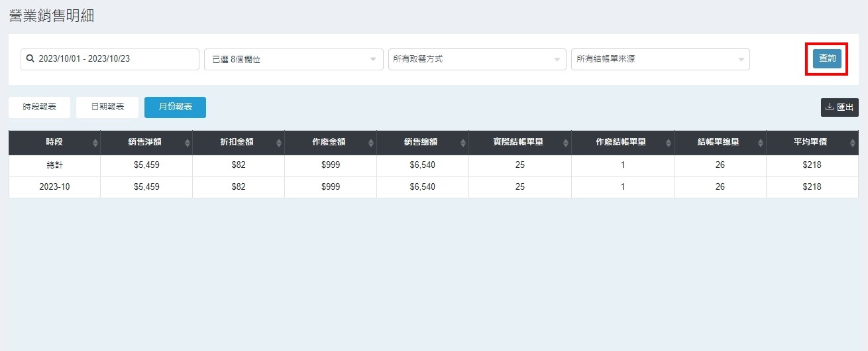Image resolution: width=868 pixels, height=351 pixels.
Task: Expand the 所有取餐方式 dropdown
Action: tap(477, 59)
